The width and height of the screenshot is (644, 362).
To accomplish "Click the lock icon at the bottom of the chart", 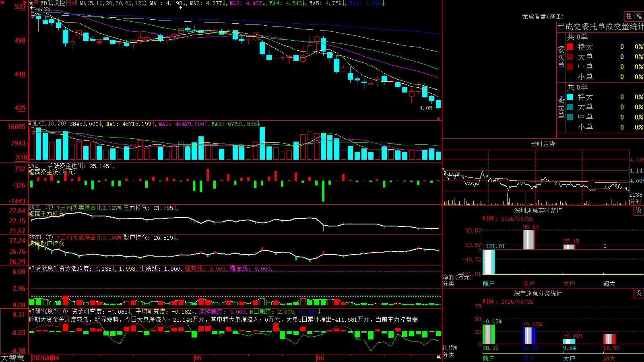I will pos(439,357).
